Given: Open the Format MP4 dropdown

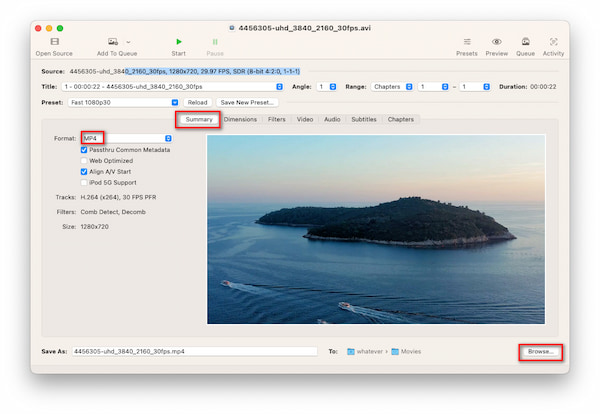Looking at the screenshot, I should [127, 138].
